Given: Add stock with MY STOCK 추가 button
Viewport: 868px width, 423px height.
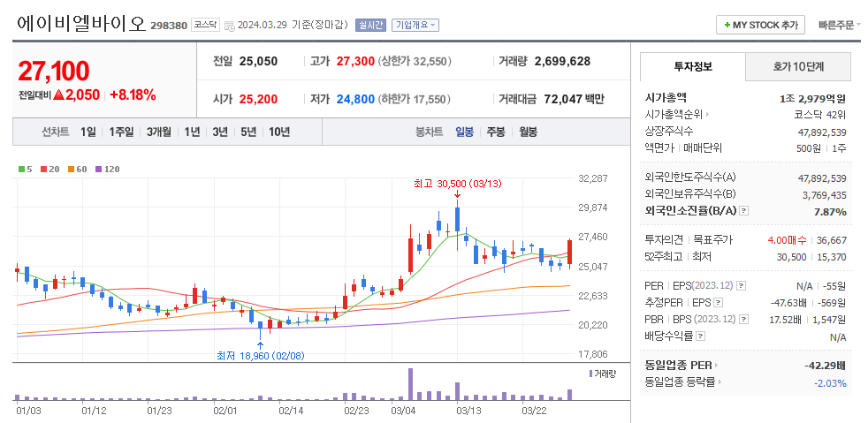Looking at the screenshot, I should point(760,25).
